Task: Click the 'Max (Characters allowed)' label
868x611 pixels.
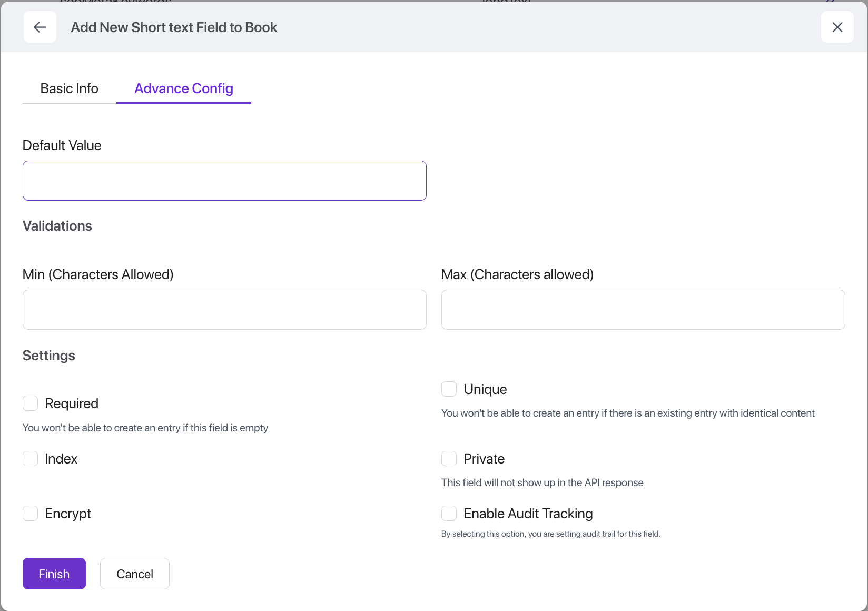Action: 517,274
